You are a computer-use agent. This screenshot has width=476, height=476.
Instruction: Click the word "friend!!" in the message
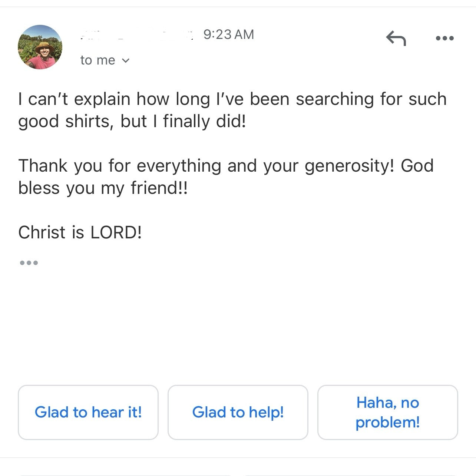point(159,188)
